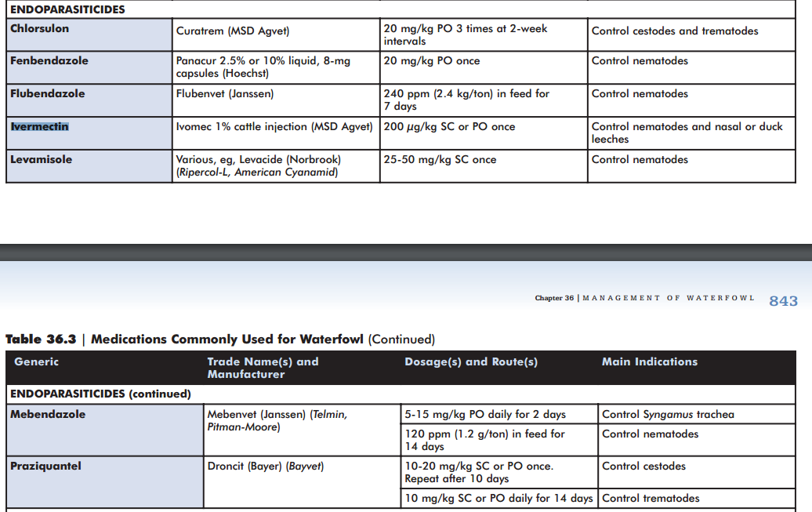Click the nasal or duck leeches indication
This screenshot has width=812, height=512.
(x=687, y=133)
